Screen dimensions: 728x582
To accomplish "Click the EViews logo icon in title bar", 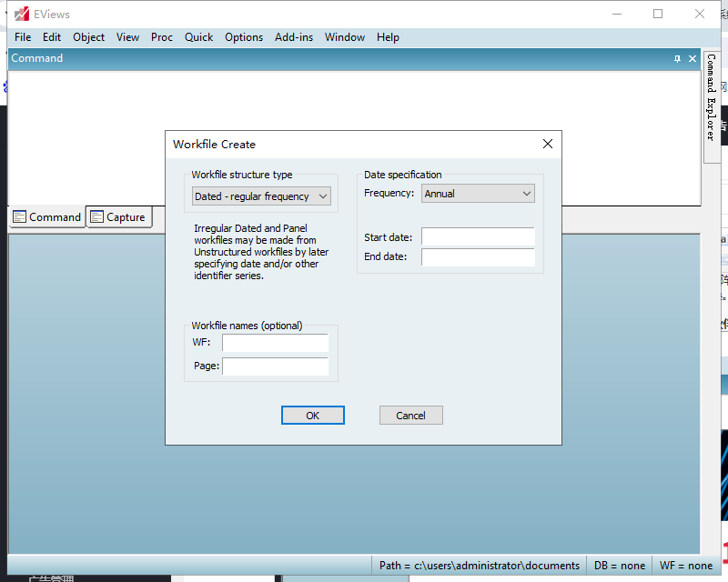I will [21, 14].
